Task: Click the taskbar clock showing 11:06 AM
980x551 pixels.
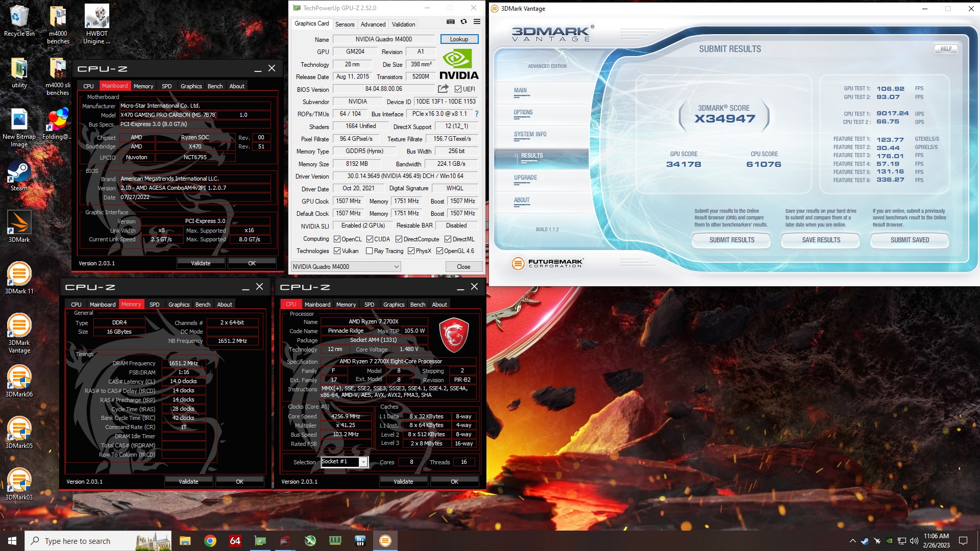Action: click(936, 541)
